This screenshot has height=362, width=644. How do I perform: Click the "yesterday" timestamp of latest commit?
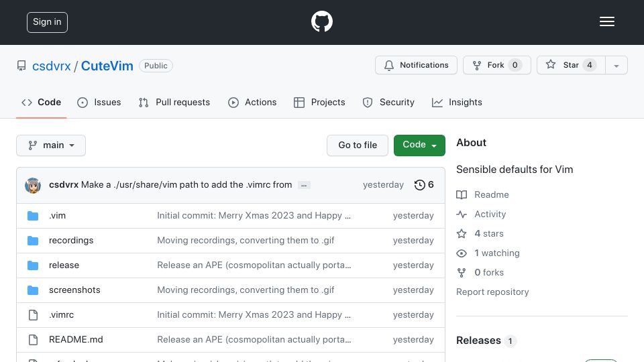pyautogui.click(x=383, y=185)
